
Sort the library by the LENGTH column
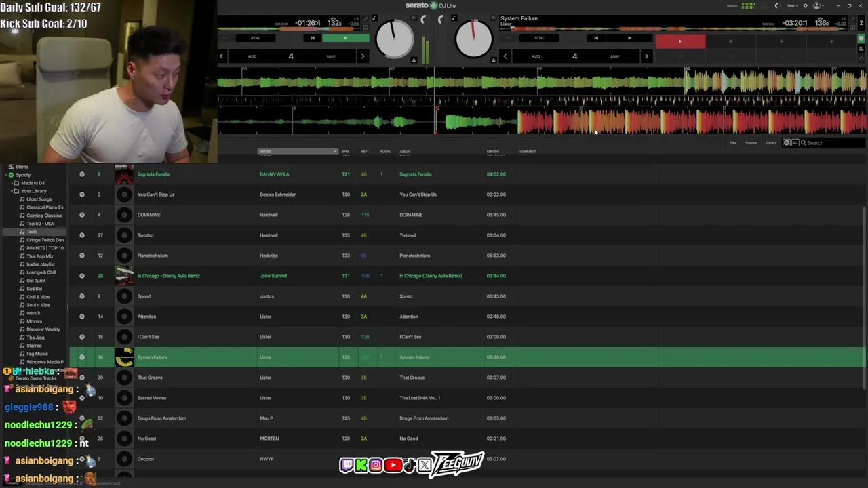point(493,152)
